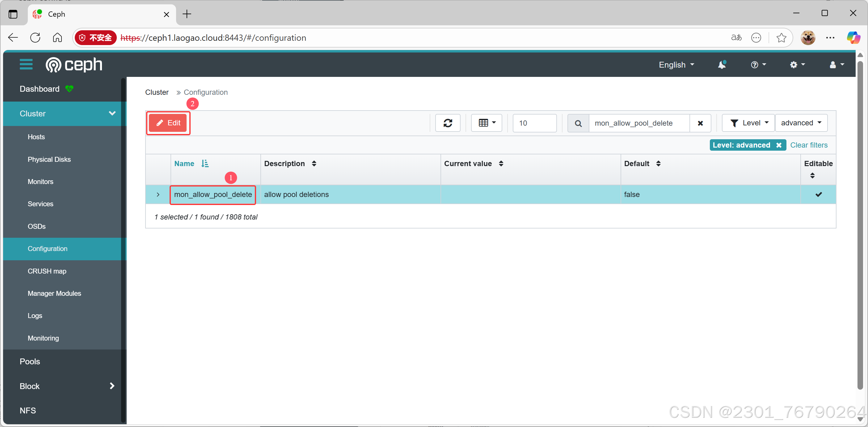Click the browser favorites star icon
The image size is (868, 427).
(781, 38)
